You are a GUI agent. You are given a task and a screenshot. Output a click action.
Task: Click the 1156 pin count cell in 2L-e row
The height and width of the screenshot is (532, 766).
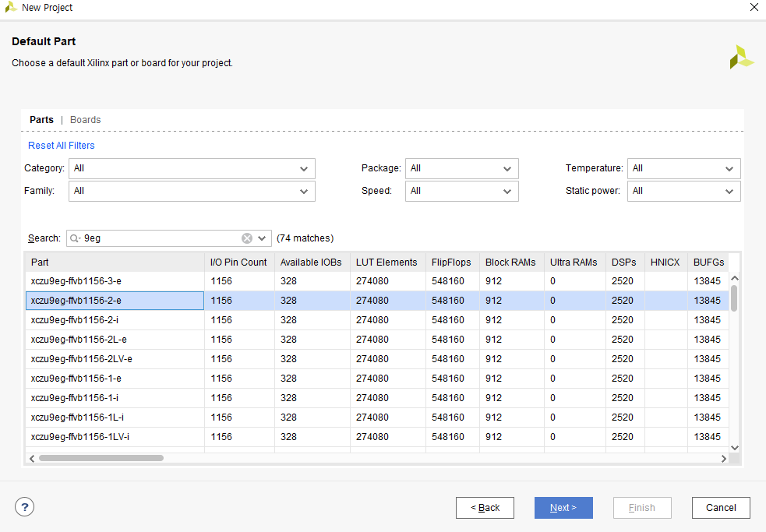point(239,340)
